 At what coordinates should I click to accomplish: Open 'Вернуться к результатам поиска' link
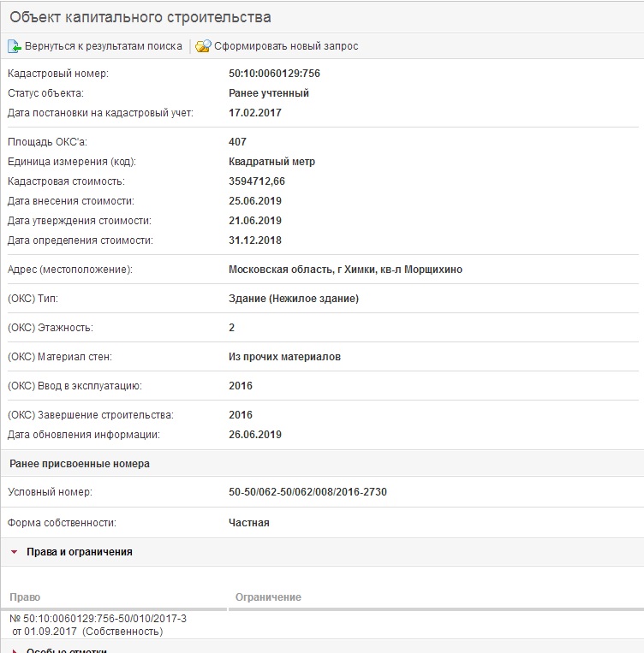tap(103, 46)
